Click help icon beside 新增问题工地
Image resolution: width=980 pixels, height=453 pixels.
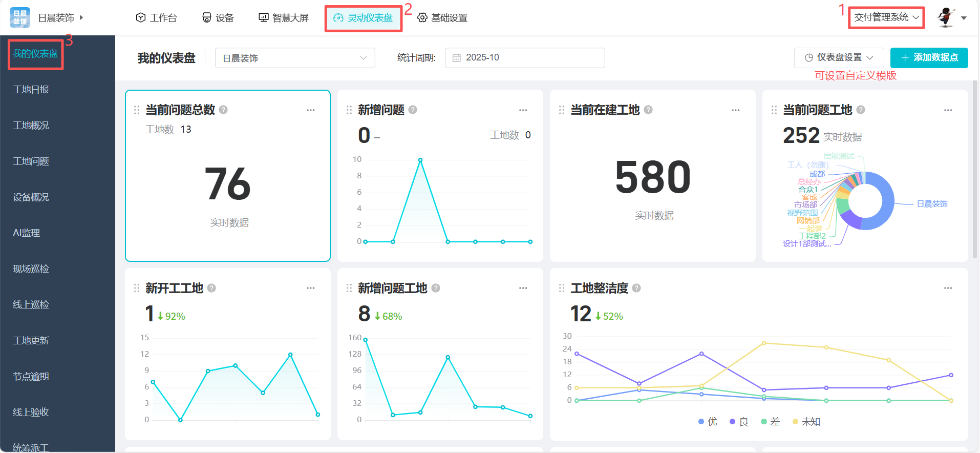[x=436, y=288]
